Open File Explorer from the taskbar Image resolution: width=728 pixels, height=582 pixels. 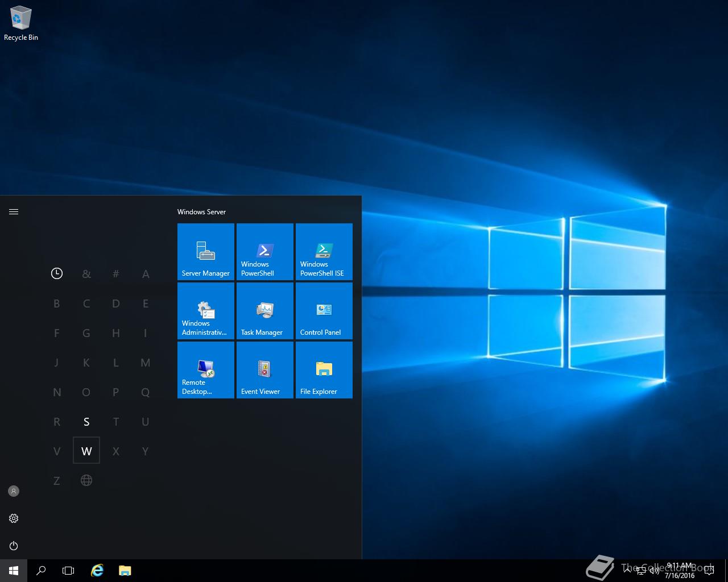[125, 571]
